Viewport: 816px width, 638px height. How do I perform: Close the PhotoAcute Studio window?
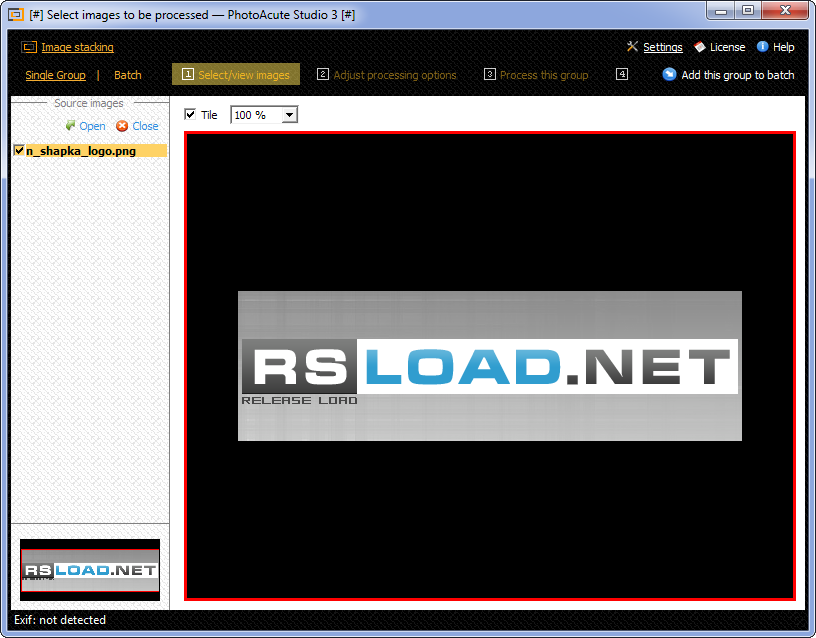(x=785, y=10)
